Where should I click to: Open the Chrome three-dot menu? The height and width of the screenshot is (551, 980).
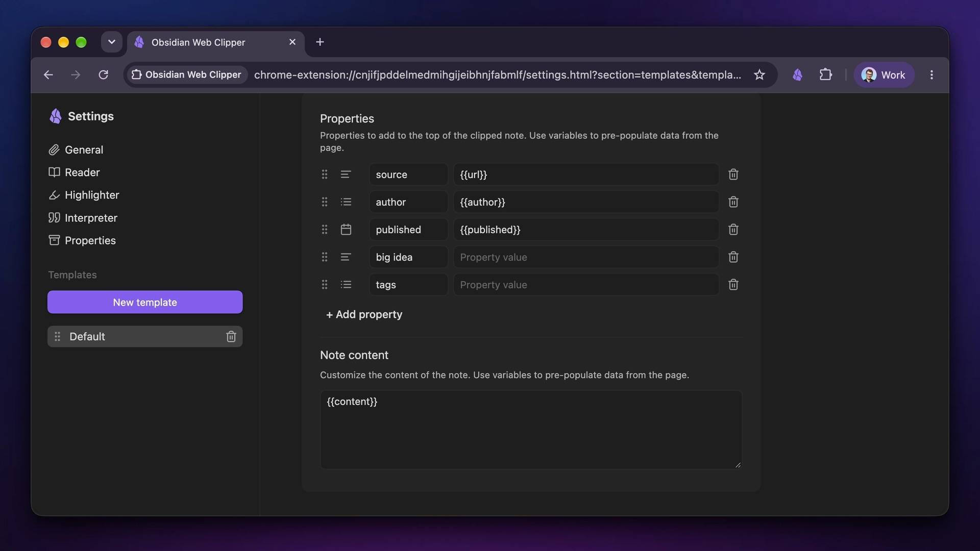coord(932,75)
